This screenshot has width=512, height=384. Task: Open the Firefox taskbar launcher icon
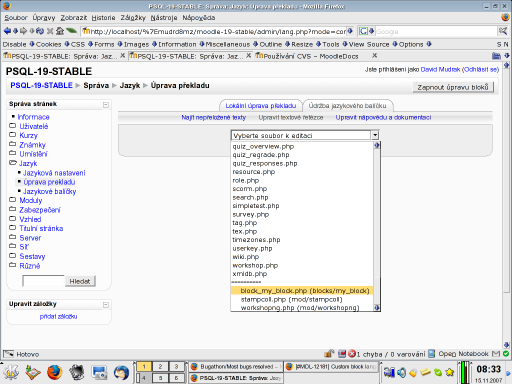pos(55,372)
